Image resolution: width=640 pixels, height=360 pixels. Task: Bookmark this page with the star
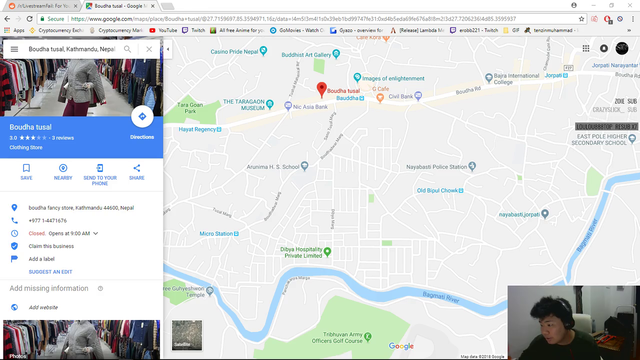coord(581,19)
